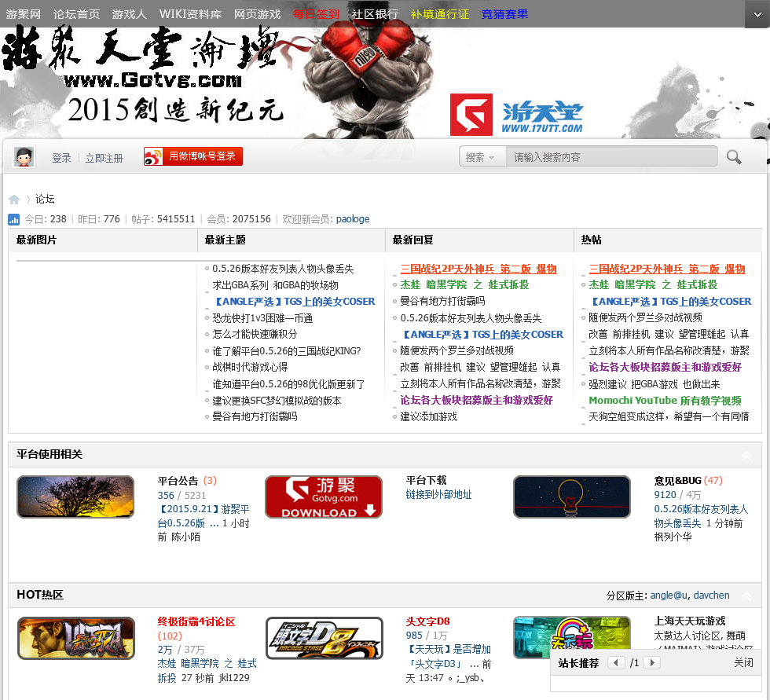The image size is (770, 700).
Task: Open 随便发两个罗兰多对战视频 in 热帖
Action: tap(645, 317)
